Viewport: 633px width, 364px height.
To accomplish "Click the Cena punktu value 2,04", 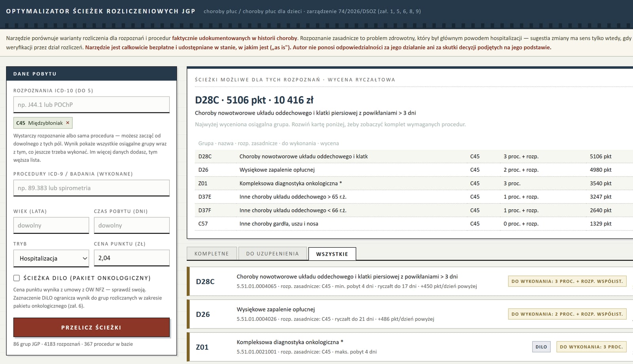I will coord(132,258).
